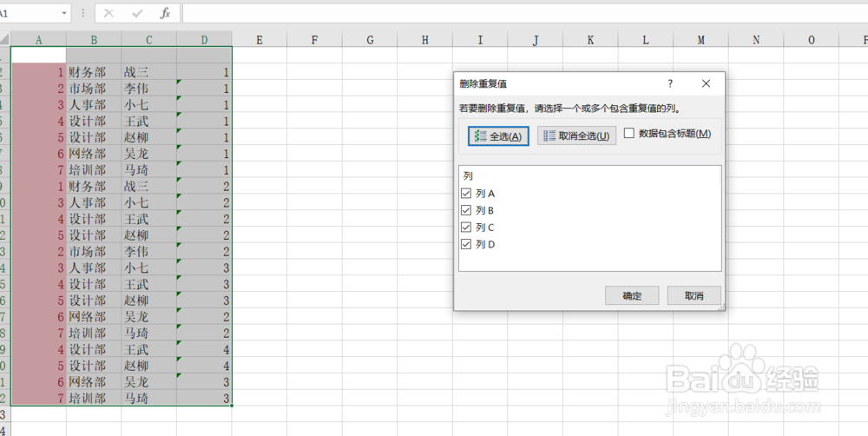Toggle the 数据包含标题(M) checkbox
This screenshot has height=436, width=868.
click(x=628, y=134)
